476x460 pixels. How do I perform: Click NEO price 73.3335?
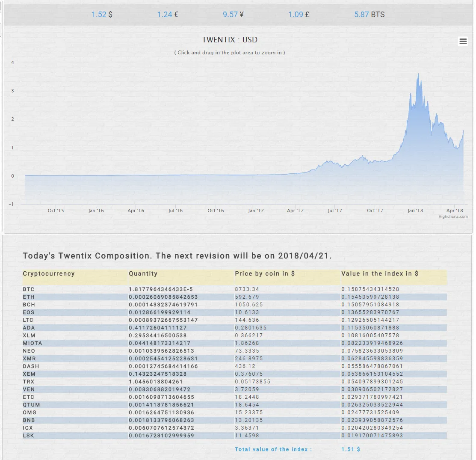[x=247, y=350]
